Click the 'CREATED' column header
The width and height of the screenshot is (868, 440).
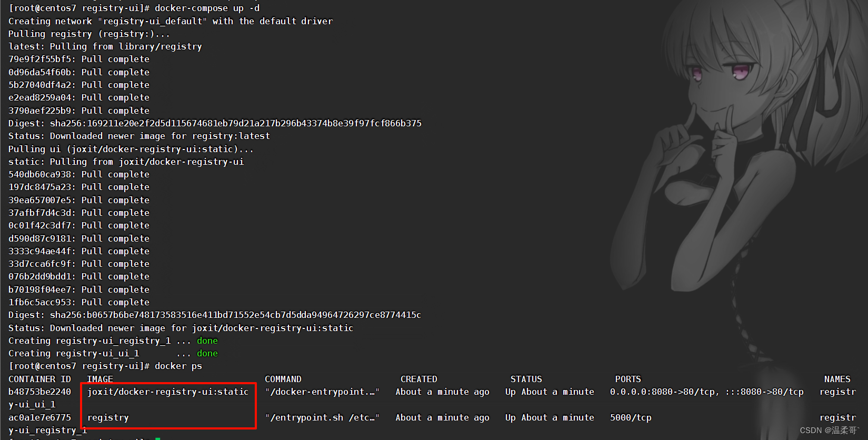419,379
